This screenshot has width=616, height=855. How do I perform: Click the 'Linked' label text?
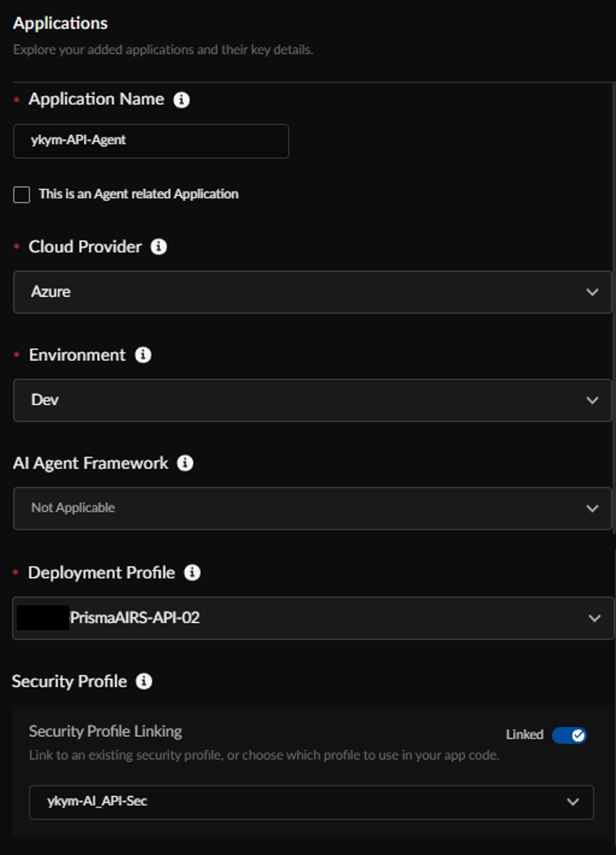524,735
